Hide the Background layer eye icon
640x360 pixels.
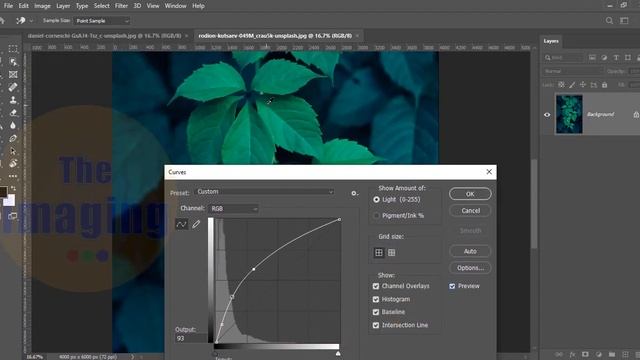coord(547,115)
